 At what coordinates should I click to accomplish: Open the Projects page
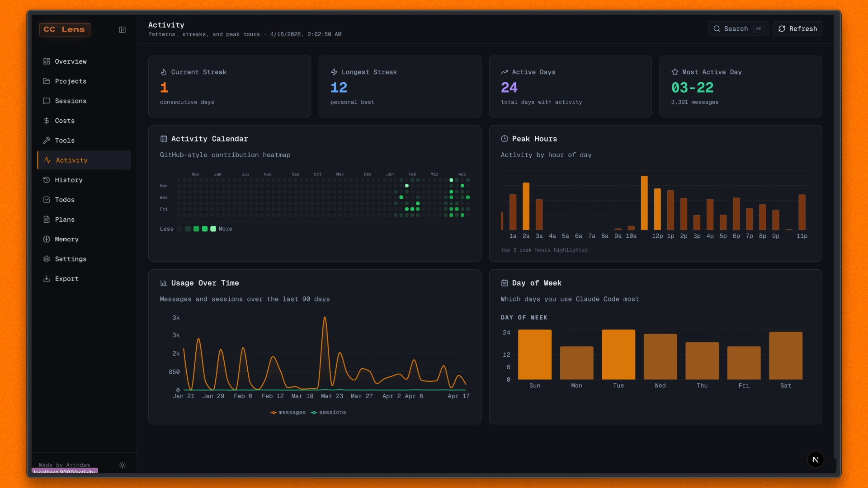pos(71,81)
